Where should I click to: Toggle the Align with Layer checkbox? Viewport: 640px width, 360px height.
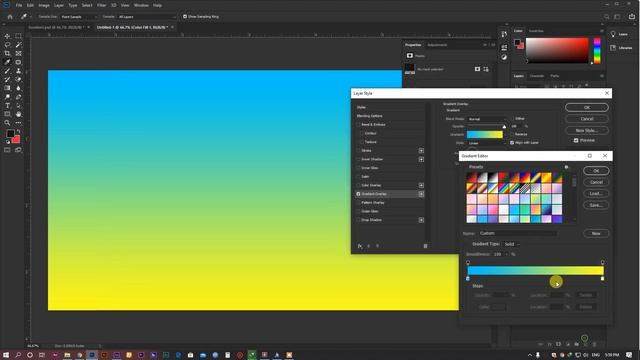click(x=512, y=143)
